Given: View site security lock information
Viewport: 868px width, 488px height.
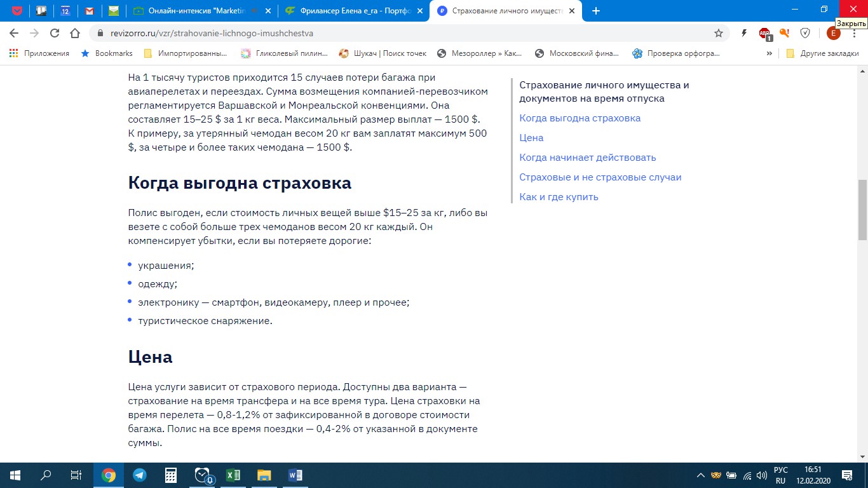Looking at the screenshot, I should coord(100,33).
